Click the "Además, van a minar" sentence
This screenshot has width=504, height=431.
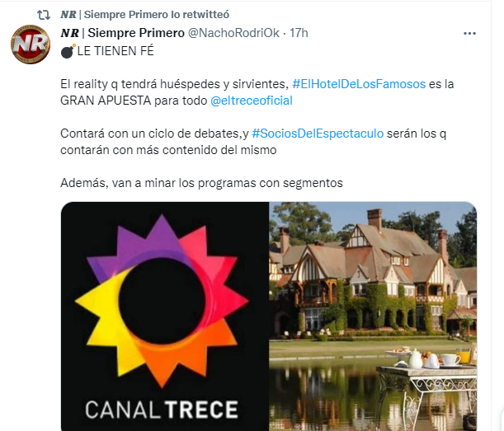(201, 183)
